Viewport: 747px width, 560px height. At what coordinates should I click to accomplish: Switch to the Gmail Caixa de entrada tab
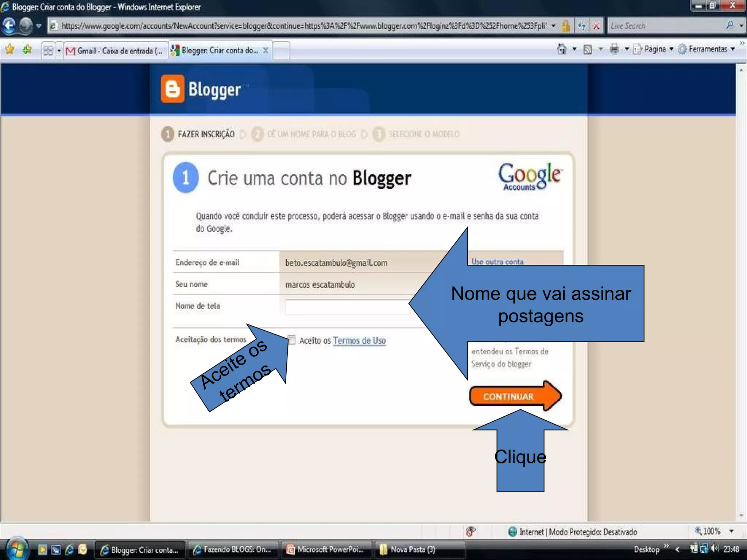115,51
